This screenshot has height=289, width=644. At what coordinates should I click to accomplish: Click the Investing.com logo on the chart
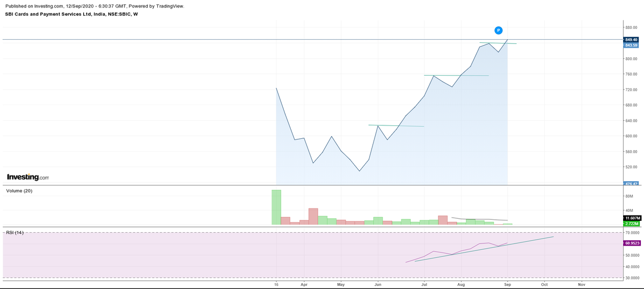27,177
